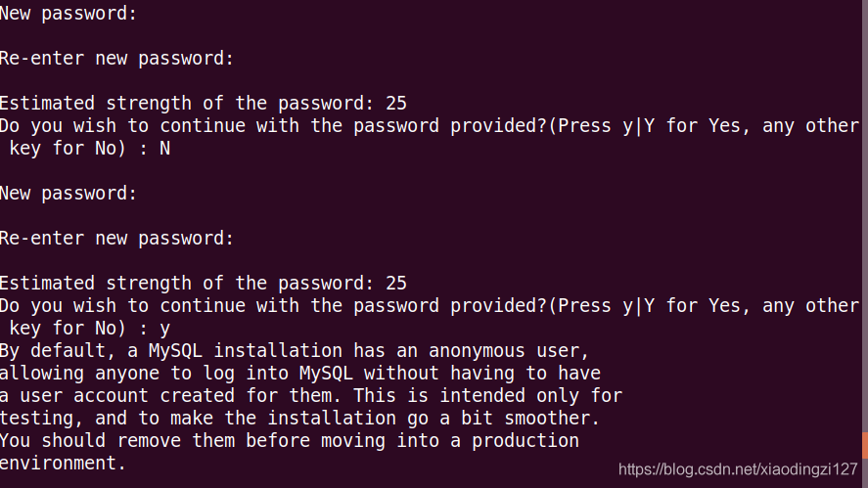Click the orange terminal scrollbar handle
The height and width of the screenshot is (488, 868).
[865, 445]
